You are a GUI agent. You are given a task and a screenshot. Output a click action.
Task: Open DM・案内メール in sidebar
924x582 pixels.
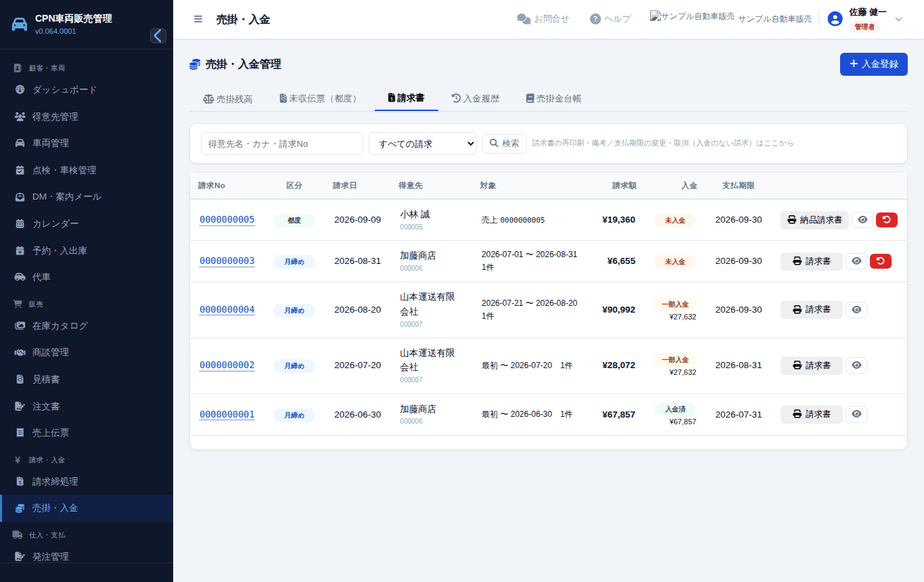click(x=87, y=197)
